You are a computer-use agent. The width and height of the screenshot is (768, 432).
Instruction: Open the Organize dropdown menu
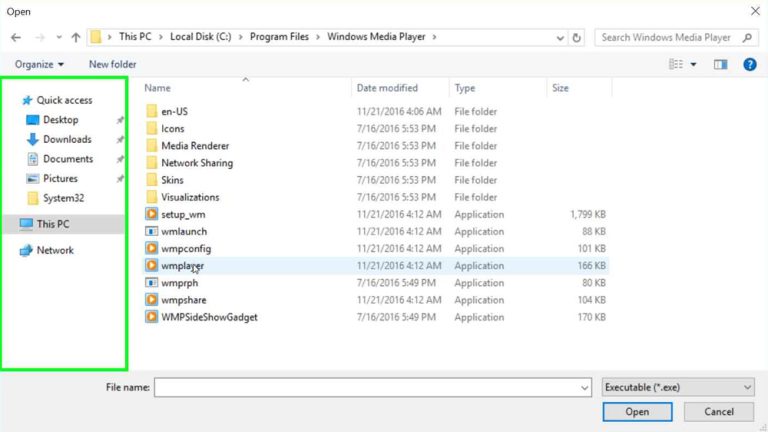tap(39, 64)
